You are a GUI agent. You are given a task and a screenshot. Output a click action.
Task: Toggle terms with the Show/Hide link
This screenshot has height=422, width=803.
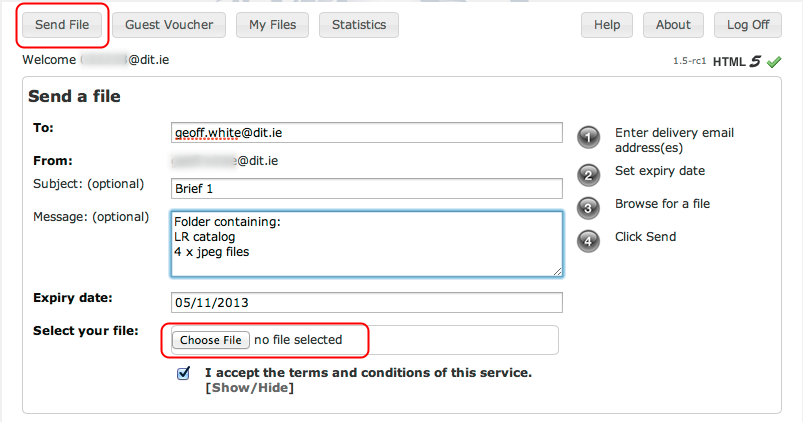(x=249, y=387)
